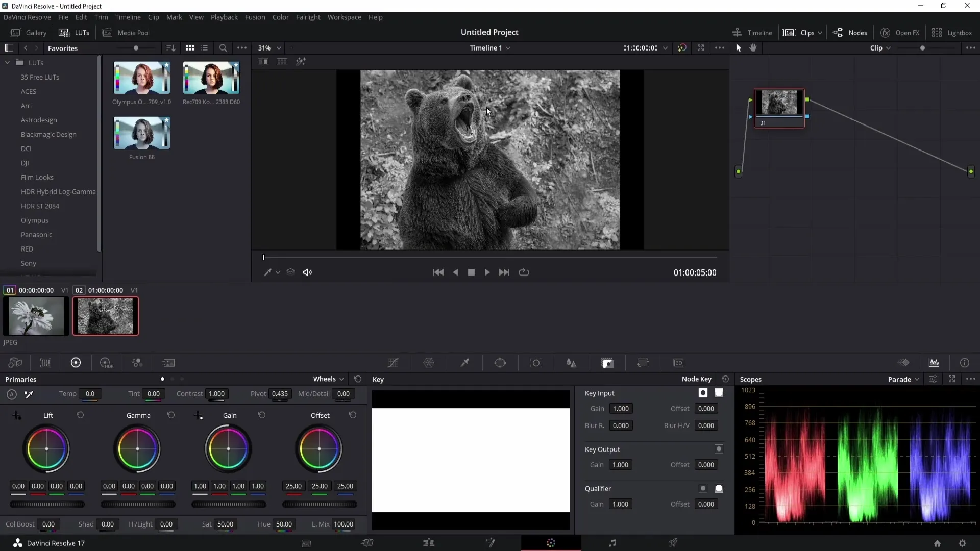Toggle Key Output white square button

tap(719, 449)
